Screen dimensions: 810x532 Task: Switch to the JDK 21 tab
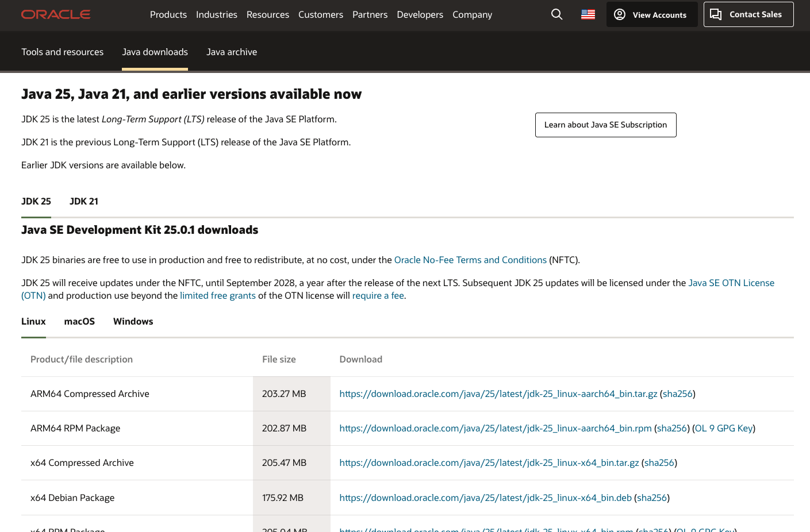[x=84, y=201]
